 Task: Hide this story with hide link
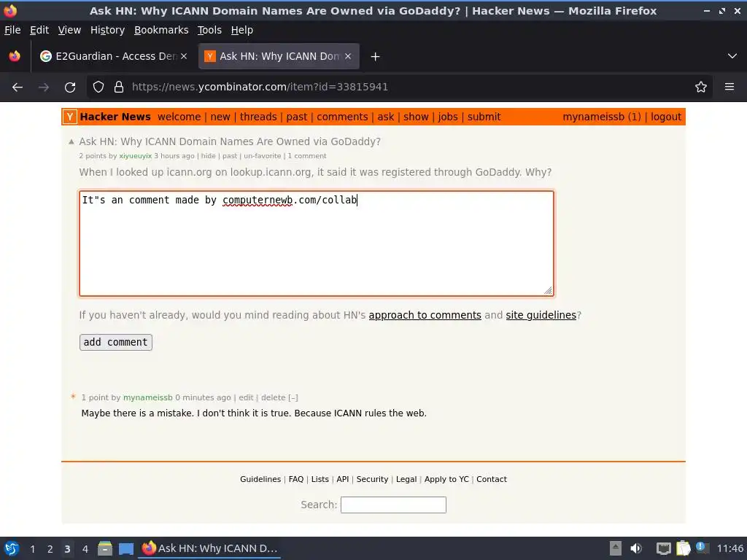[208, 156]
